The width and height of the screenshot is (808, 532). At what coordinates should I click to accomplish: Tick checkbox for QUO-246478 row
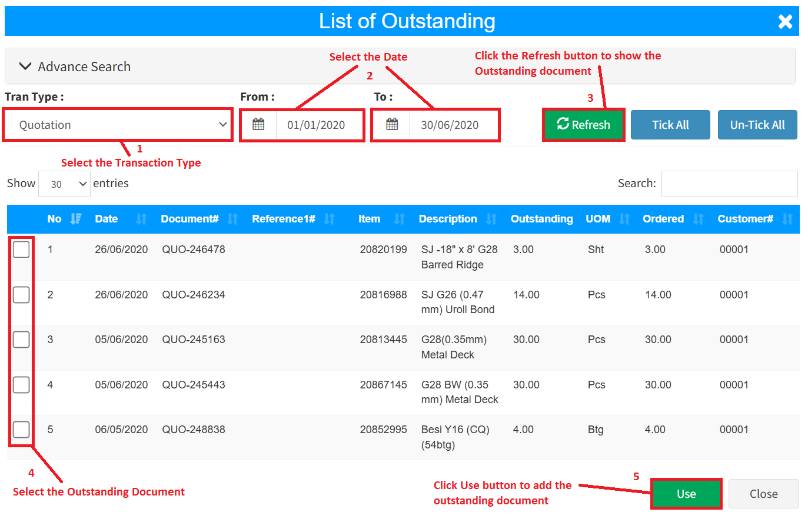21,250
